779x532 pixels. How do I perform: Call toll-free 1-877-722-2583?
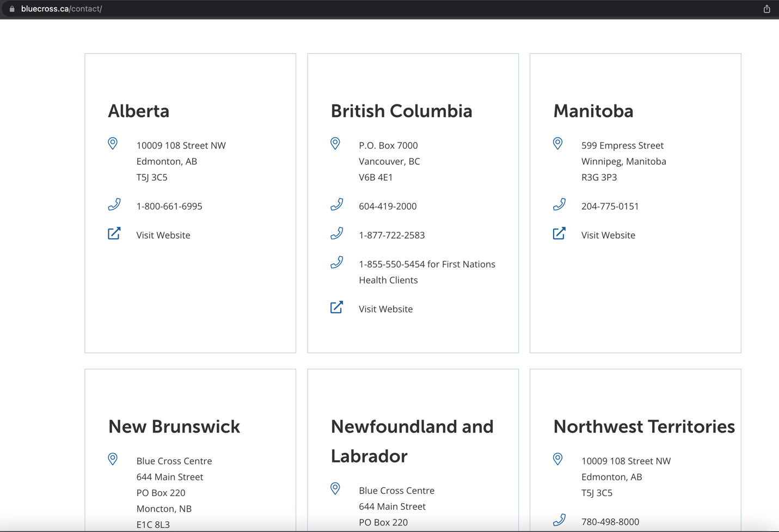[x=392, y=235]
